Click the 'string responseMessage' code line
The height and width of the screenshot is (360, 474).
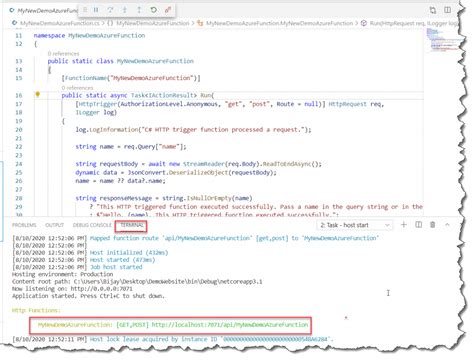coord(164,198)
